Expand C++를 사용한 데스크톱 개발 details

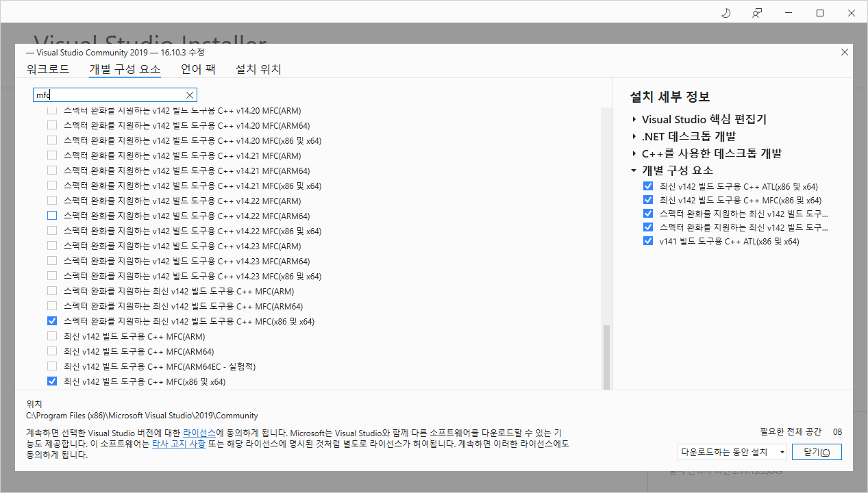pyautogui.click(x=634, y=153)
